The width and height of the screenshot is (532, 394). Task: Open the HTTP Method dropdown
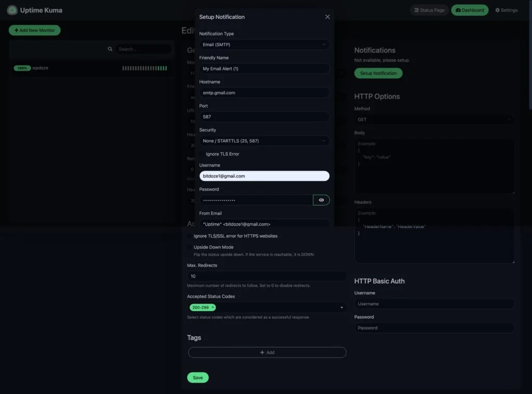(x=434, y=119)
